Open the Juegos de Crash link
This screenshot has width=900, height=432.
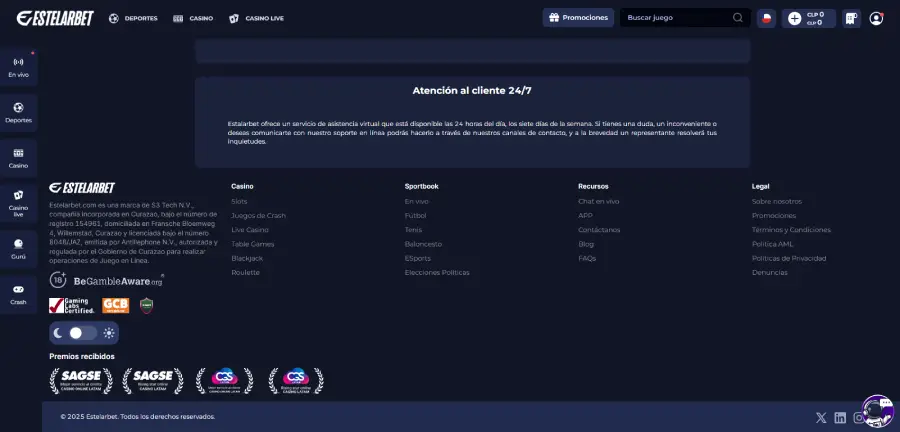coord(258,216)
